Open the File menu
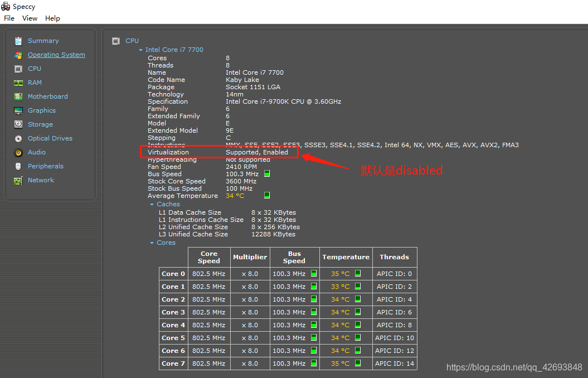Image resolution: width=588 pixels, height=378 pixels. coord(9,18)
